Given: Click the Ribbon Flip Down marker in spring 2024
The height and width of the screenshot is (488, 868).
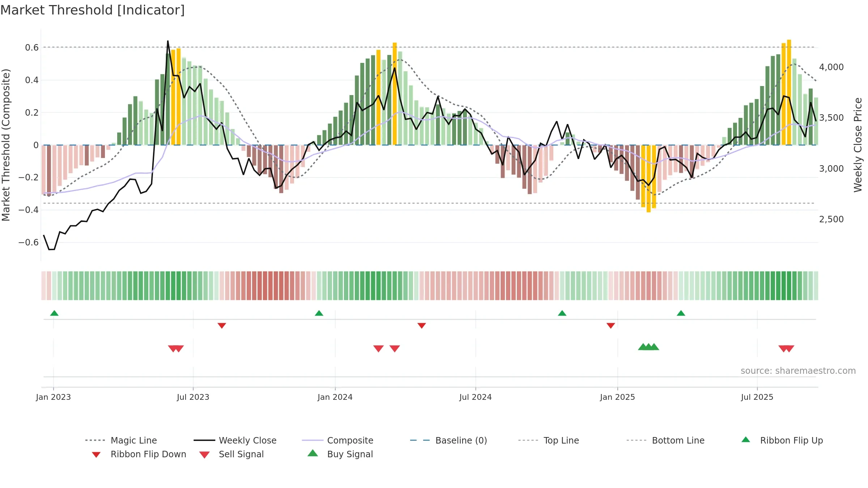Looking at the screenshot, I should click(x=422, y=326).
